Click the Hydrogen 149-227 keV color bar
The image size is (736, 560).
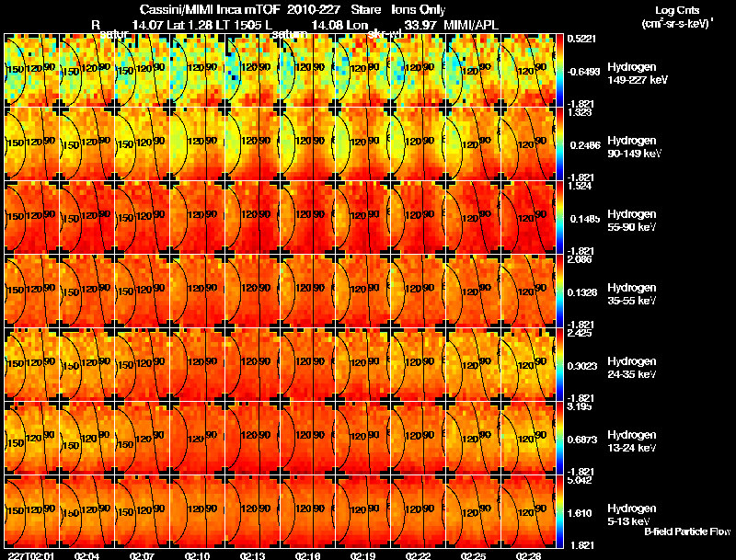pyautogui.click(x=559, y=71)
